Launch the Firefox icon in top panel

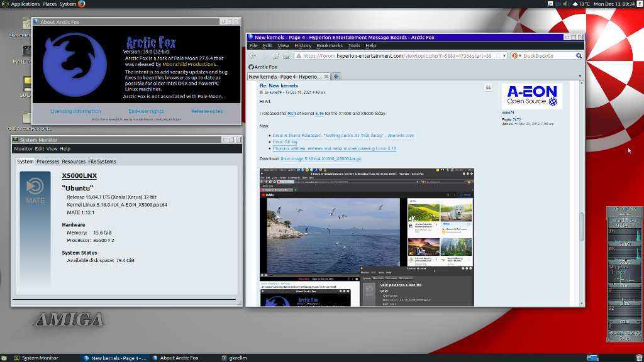coord(81,4)
